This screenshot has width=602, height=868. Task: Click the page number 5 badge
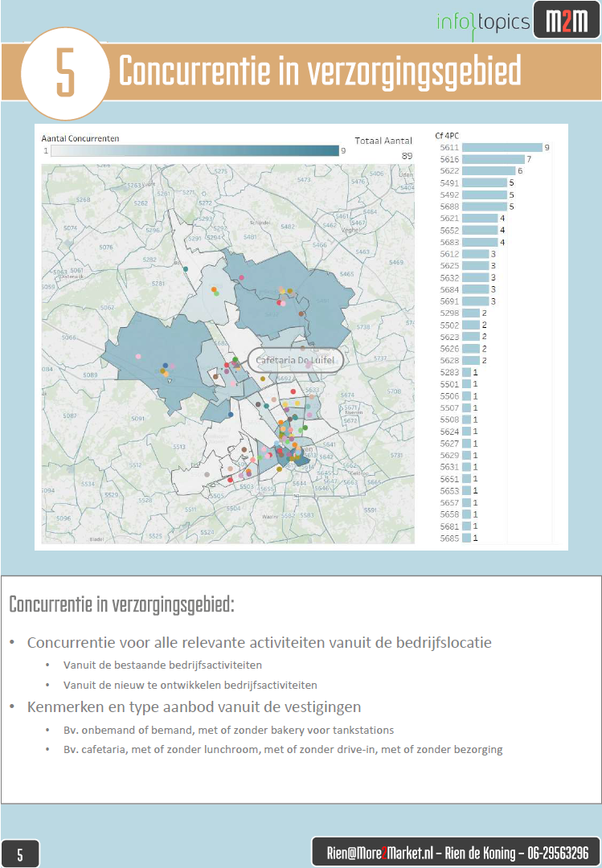pyautogui.click(x=20, y=854)
